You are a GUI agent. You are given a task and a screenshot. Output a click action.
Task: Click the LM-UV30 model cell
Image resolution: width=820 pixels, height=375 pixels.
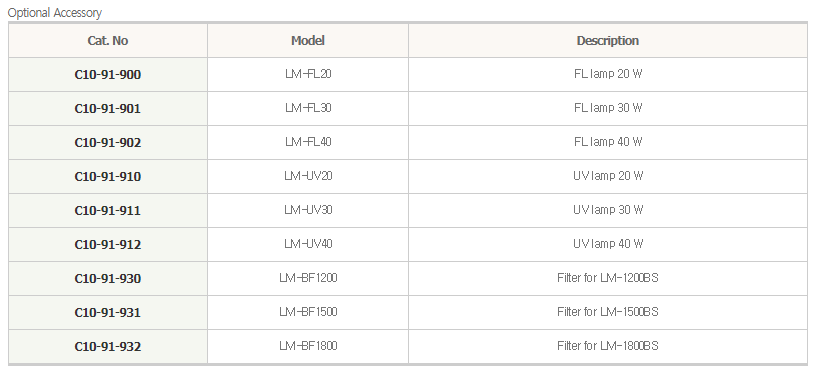pyautogui.click(x=308, y=210)
